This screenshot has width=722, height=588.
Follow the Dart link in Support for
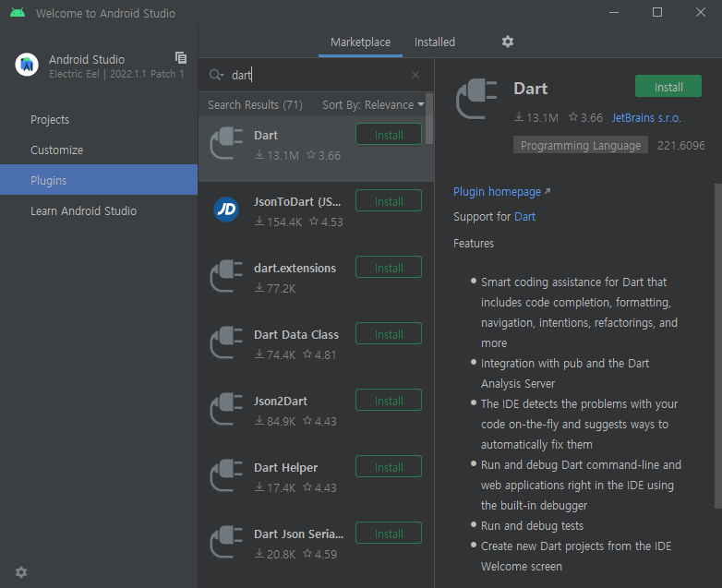(x=525, y=216)
